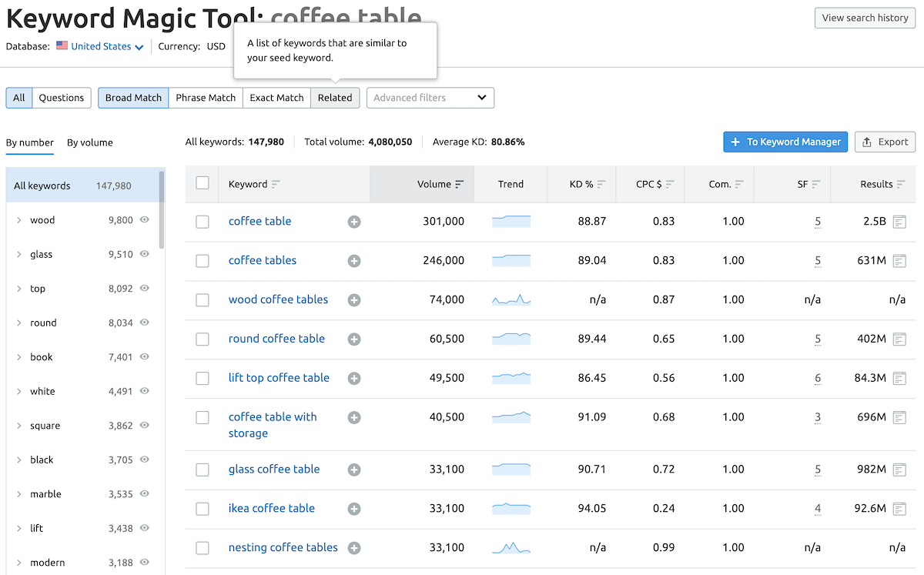Viewport: 924px width, 575px height.
Task: Select the Related tab
Action: (x=335, y=98)
